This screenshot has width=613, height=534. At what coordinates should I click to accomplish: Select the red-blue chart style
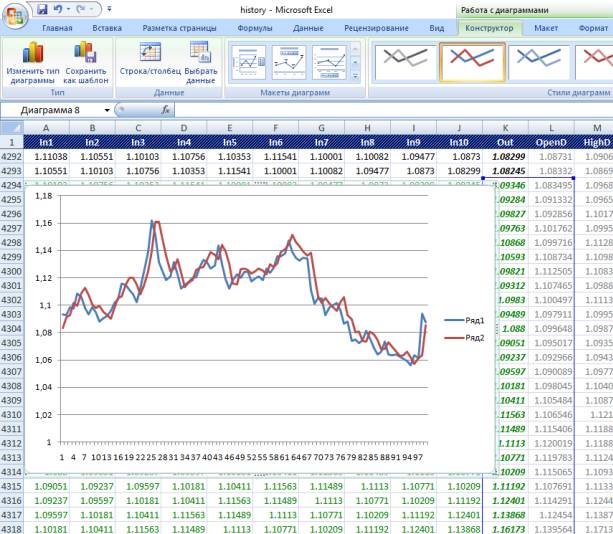click(x=471, y=62)
